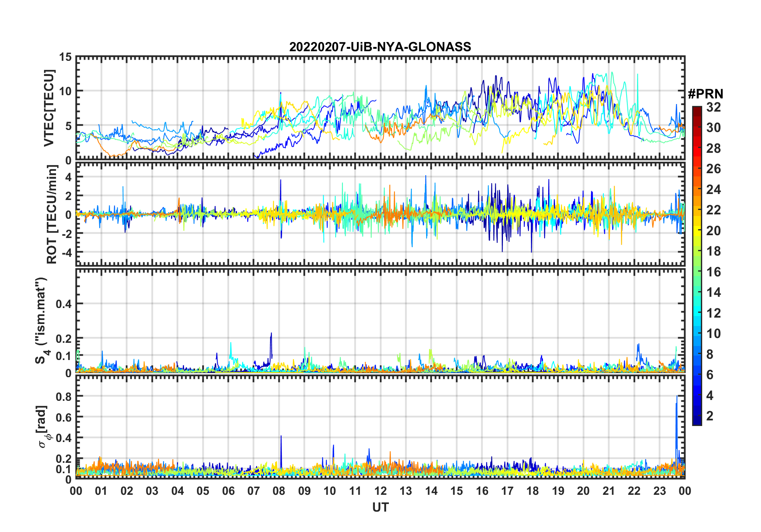The width and height of the screenshot is (761, 532).
Task: Select sigma-phi axis tick label "0.8"
Action: pos(64,396)
